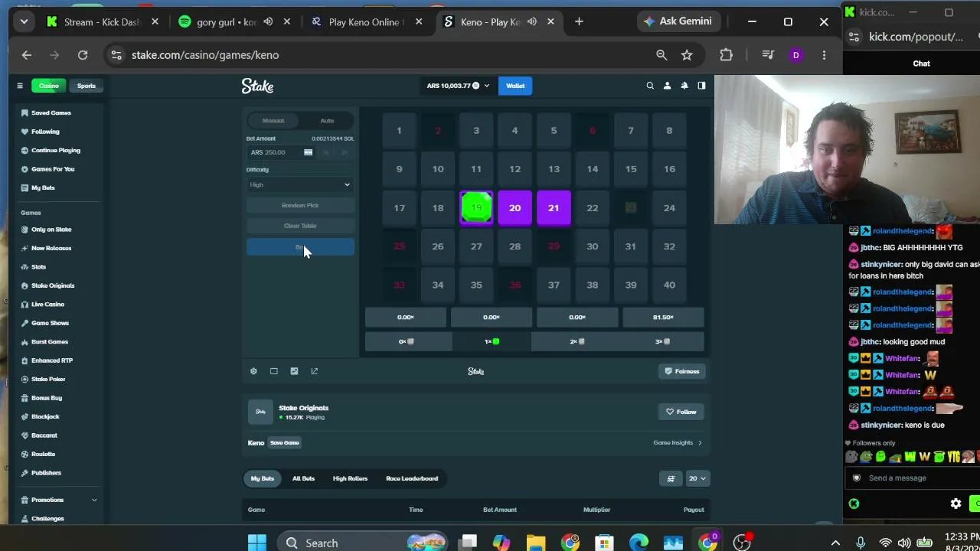Deselect Keno number 21
Image resolution: width=980 pixels, height=551 pixels.
[554, 208]
